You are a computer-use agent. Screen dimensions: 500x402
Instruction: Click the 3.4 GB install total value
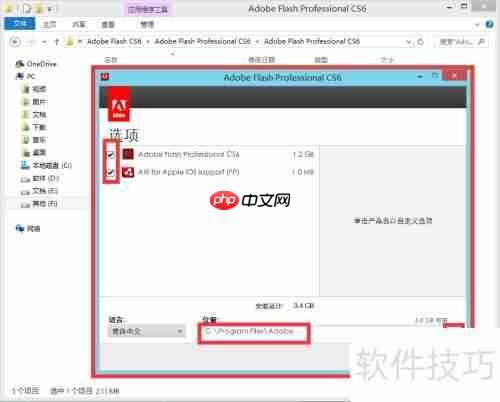click(x=303, y=306)
